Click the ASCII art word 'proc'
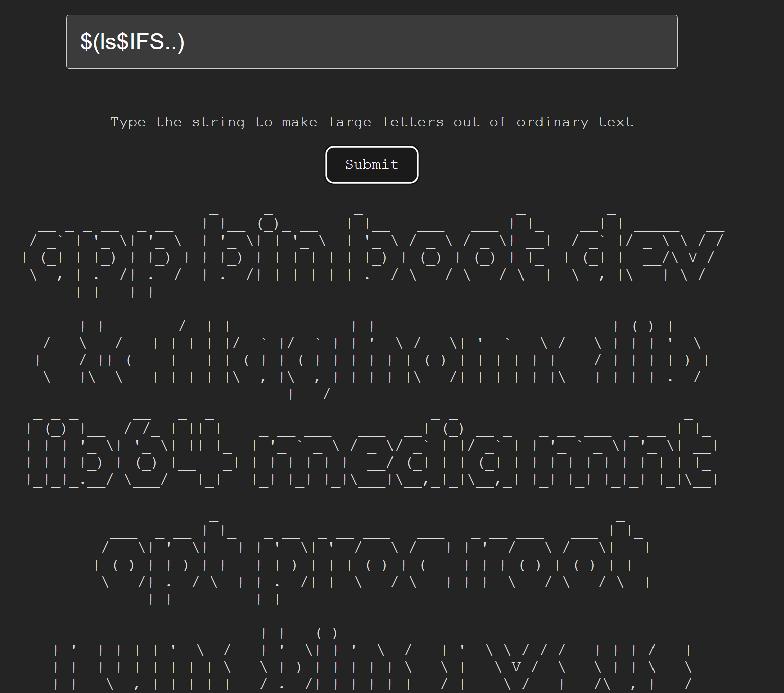 354,570
